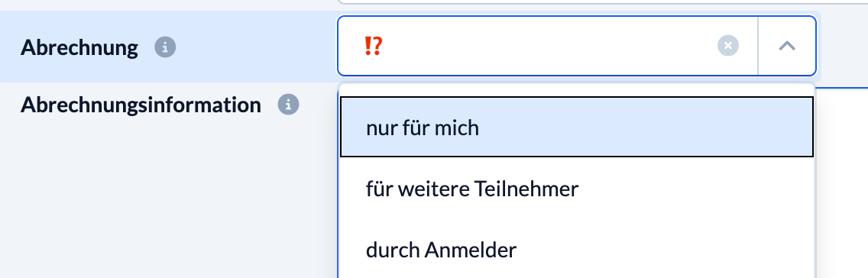Collapse the Abrechnung dropdown with the chevron

(x=787, y=46)
